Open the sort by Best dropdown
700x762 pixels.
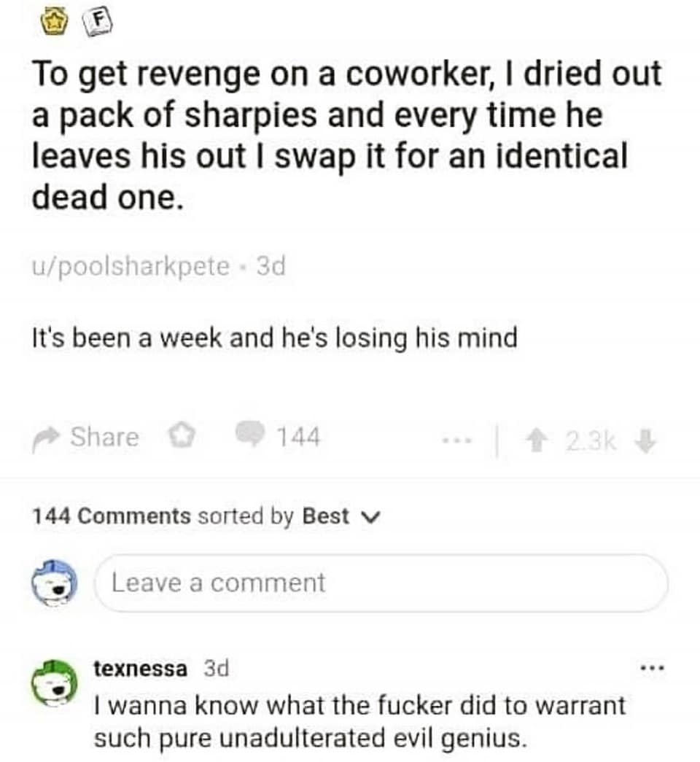click(x=341, y=516)
